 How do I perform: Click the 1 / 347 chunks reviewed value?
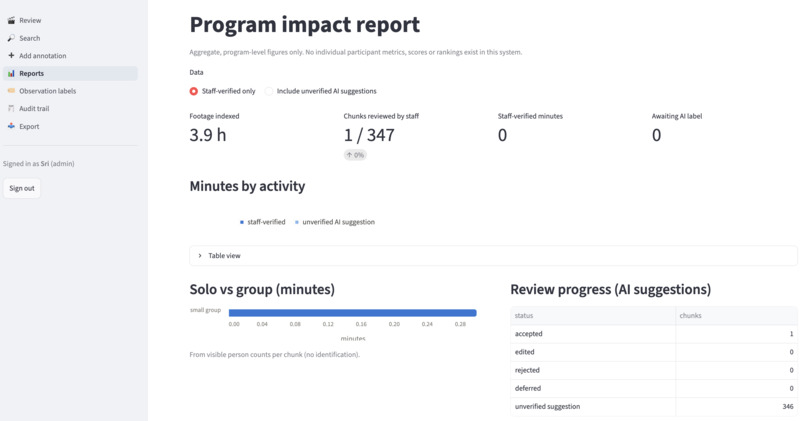369,135
